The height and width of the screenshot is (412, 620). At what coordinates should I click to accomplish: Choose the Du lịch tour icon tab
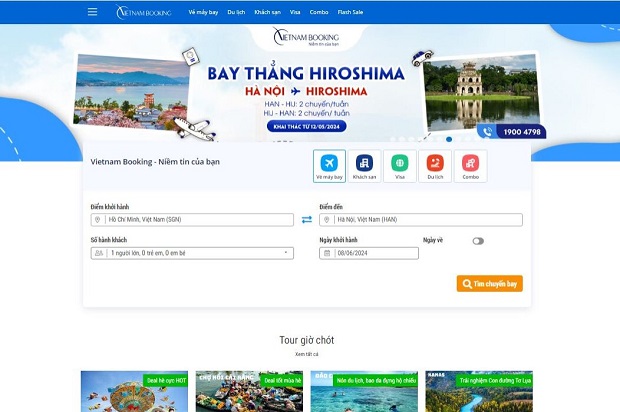pos(435,166)
